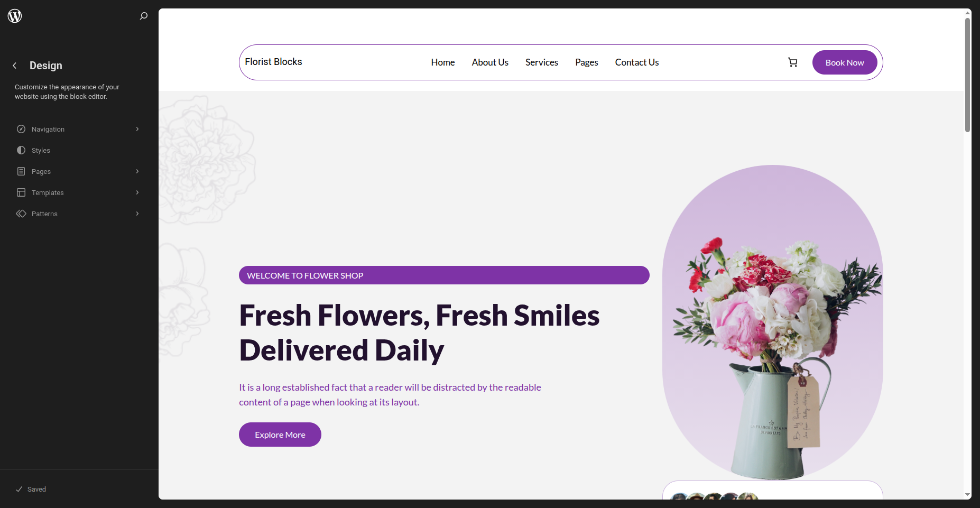Click the Templates layout icon

tap(21, 192)
